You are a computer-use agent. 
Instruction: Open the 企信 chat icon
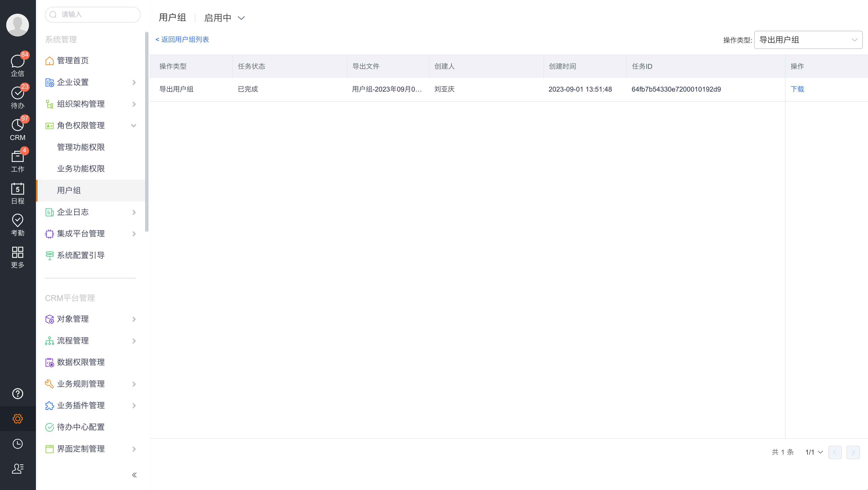pos(18,61)
